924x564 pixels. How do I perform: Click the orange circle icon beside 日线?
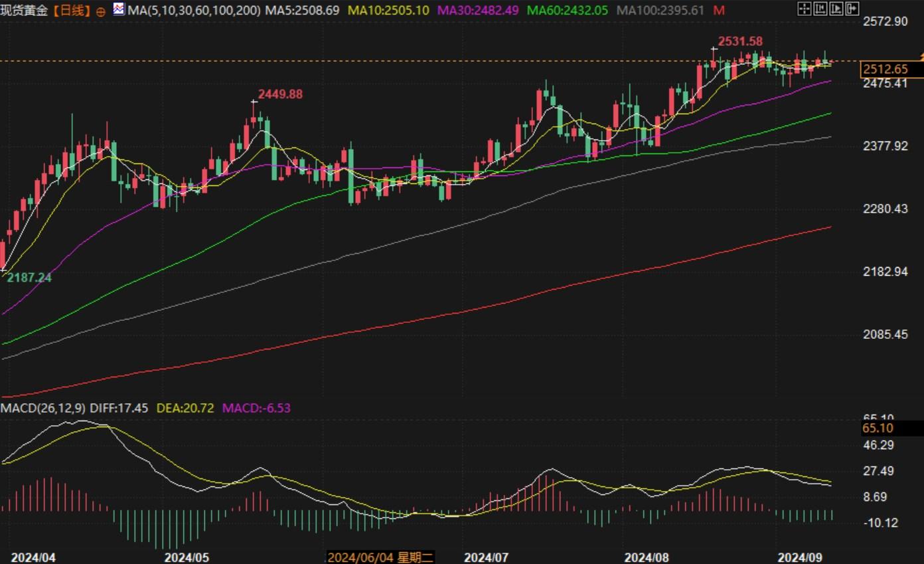pyautogui.click(x=100, y=12)
